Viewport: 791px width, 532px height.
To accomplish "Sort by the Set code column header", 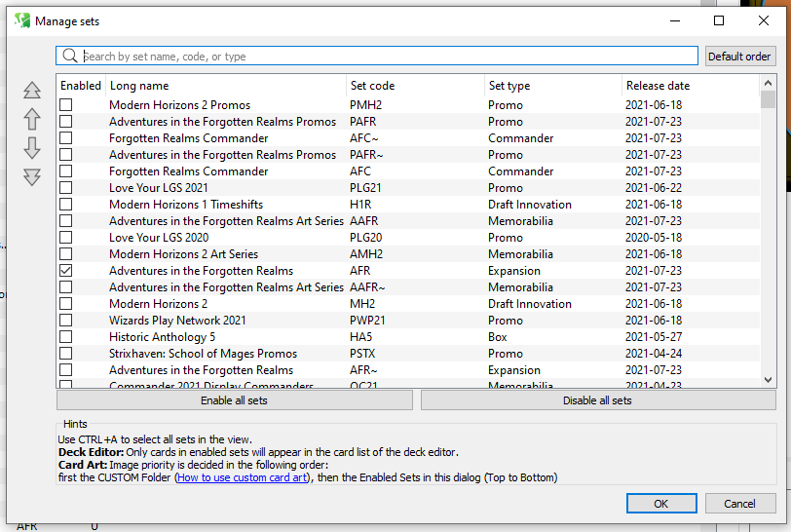I will point(415,86).
